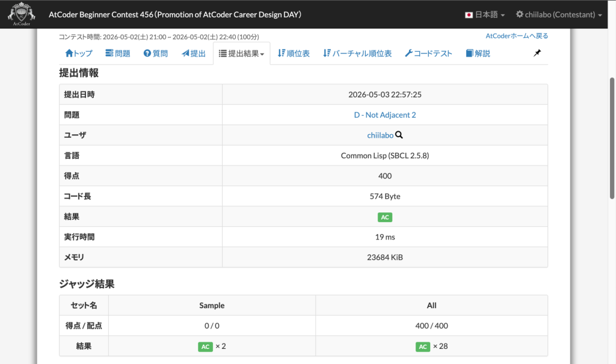This screenshot has width=616, height=364.
Task: Open the 日本語 language dropdown
Action: [x=485, y=14]
